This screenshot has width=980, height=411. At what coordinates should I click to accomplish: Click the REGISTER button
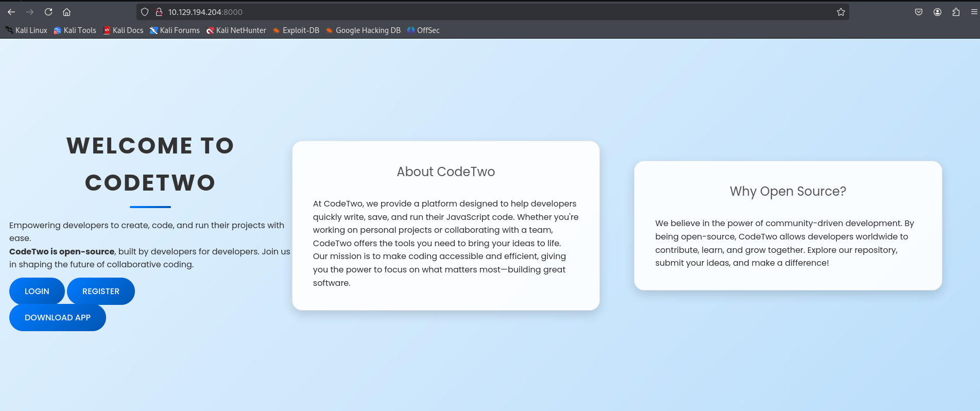click(101, 291)
